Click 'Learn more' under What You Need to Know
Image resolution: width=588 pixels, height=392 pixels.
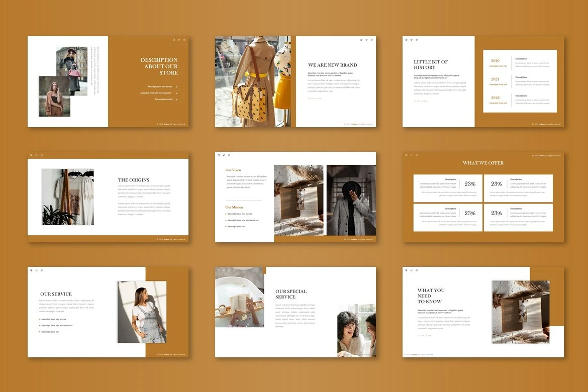pyautogui.click(x=425, y=336)
